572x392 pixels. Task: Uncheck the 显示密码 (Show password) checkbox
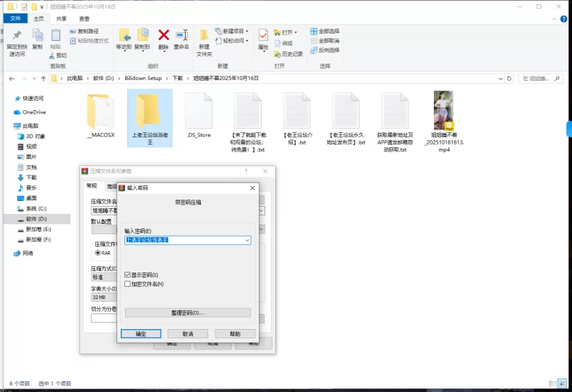pyautogui.click(x=127, y=275)
